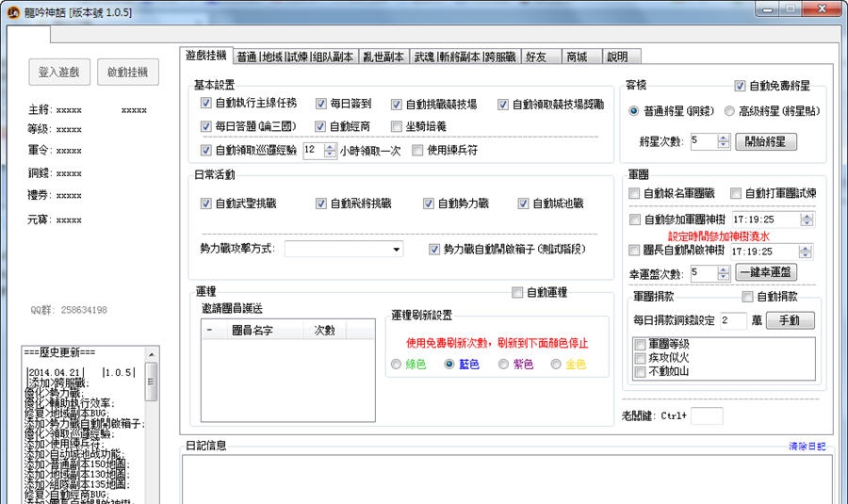Click the app icon in title bar
The height and width of the screenshot is (504, 848).
[13, 11]
